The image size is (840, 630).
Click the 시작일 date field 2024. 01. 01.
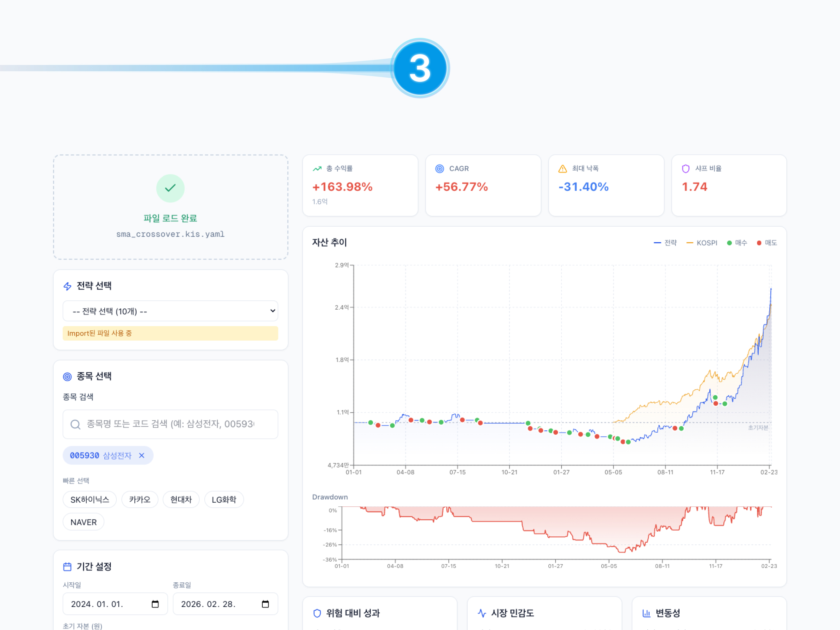click(x=115, y=604)
